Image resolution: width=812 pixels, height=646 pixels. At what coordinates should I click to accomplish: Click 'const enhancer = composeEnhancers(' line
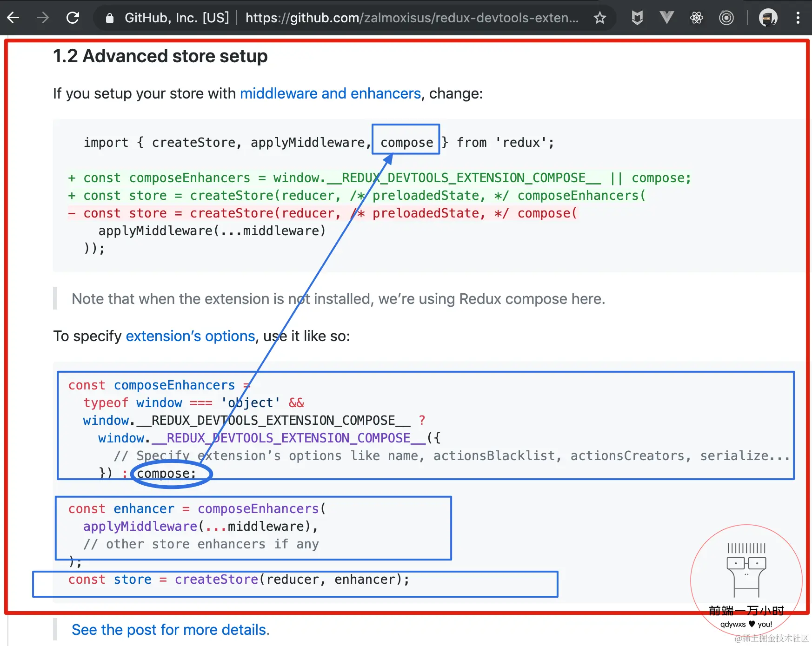tap(197, 509)
